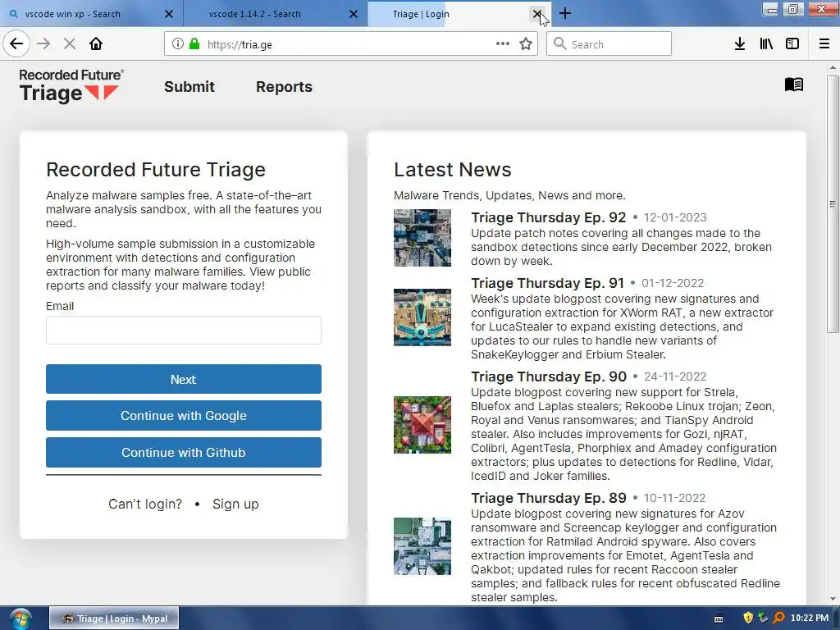
Task: Choose Continue with Github
Action: click(184, 453)
